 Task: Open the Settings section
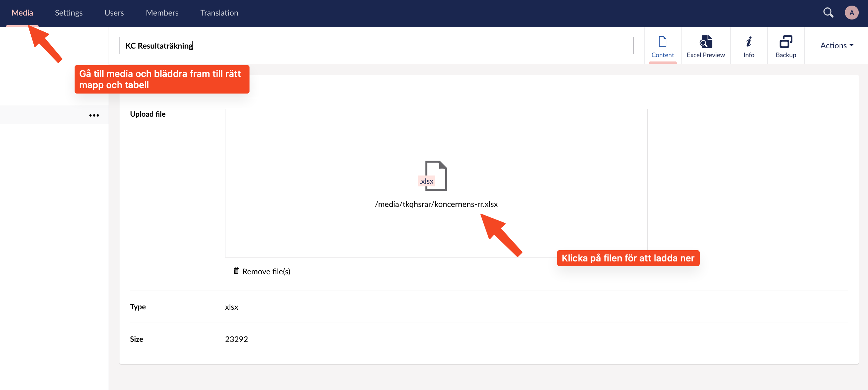click(x=68, y=13)
